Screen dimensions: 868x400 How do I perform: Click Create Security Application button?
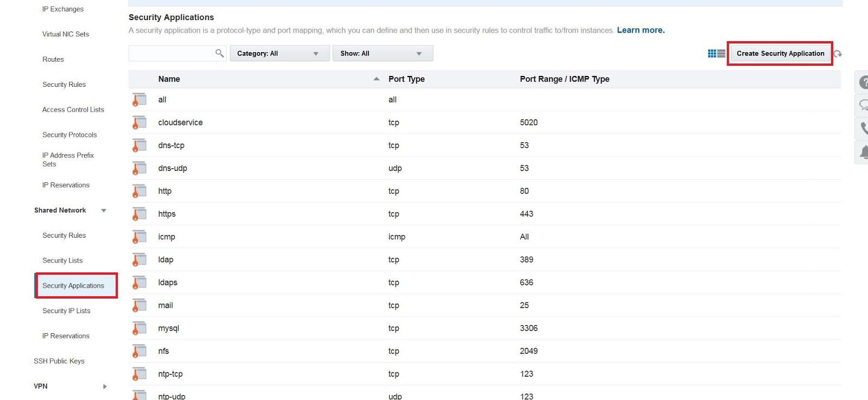tap(780, 54)
